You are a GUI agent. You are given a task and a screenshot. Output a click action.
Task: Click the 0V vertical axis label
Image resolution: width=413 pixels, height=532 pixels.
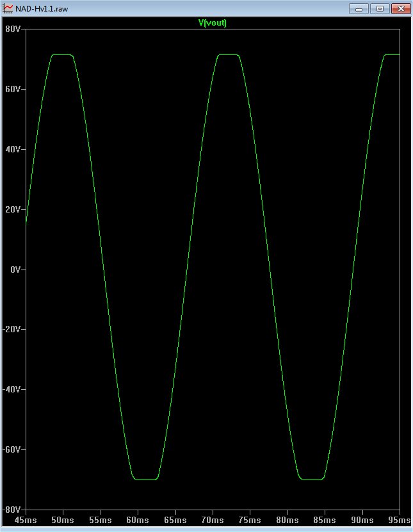coord(15,270)
